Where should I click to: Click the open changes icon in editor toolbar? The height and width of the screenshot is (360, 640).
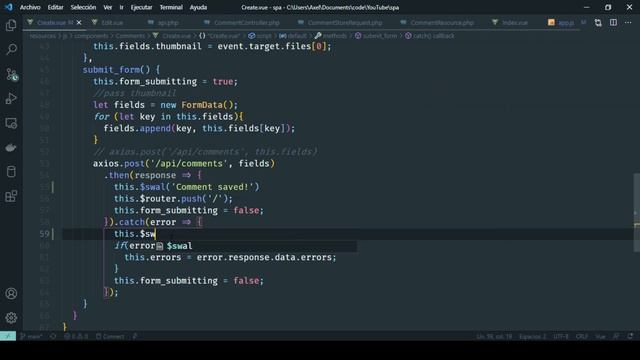(x=598, y=23)
